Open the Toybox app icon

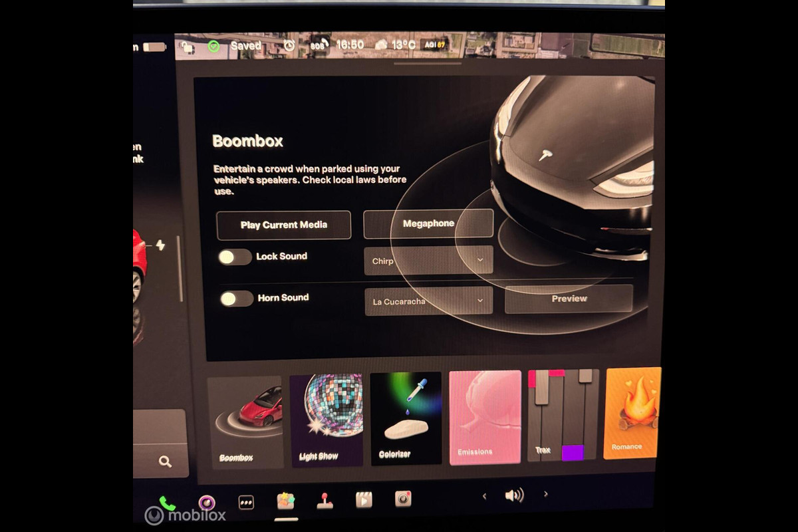coord(286,501)
